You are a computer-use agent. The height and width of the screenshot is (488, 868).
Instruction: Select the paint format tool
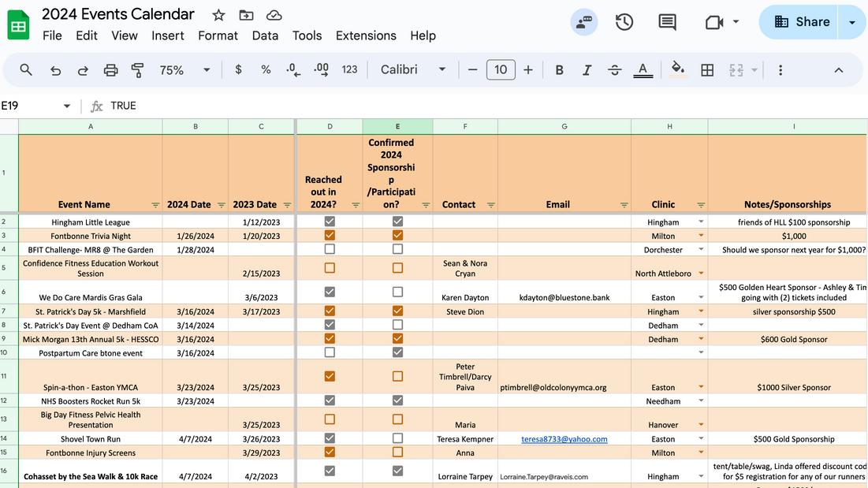tap(137, 70)
